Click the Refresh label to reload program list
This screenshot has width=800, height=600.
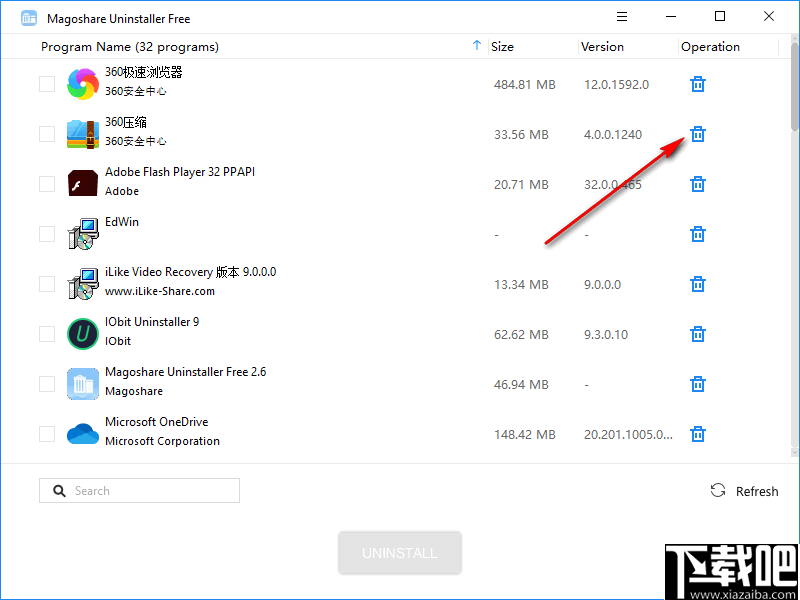tap(757, 491)
